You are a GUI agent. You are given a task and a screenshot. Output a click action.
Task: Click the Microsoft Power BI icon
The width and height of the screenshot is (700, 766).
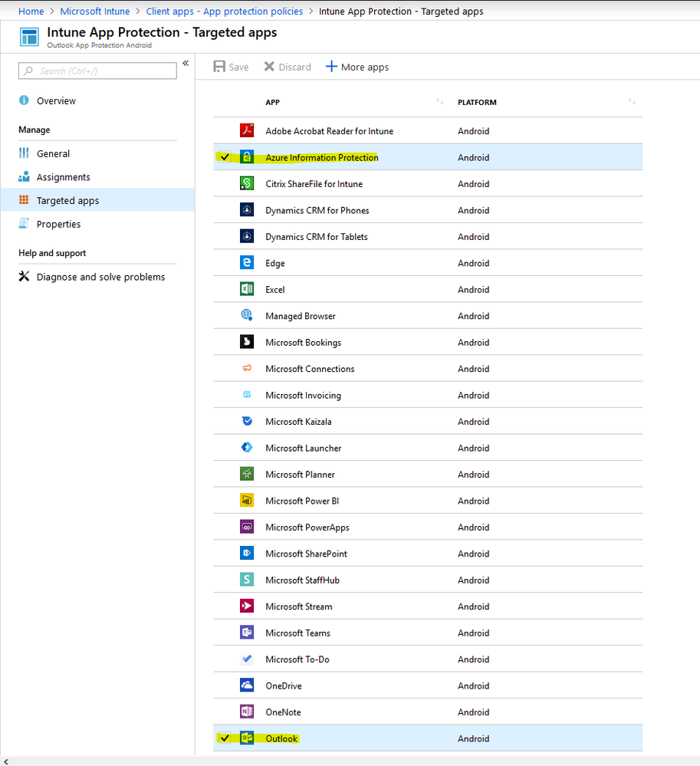coord(247,500)
